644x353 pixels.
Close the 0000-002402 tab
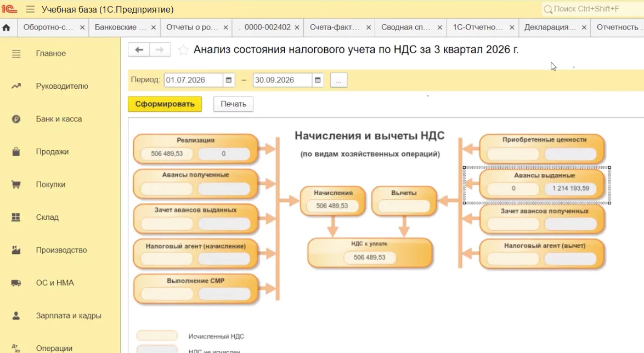coord(297,27)
